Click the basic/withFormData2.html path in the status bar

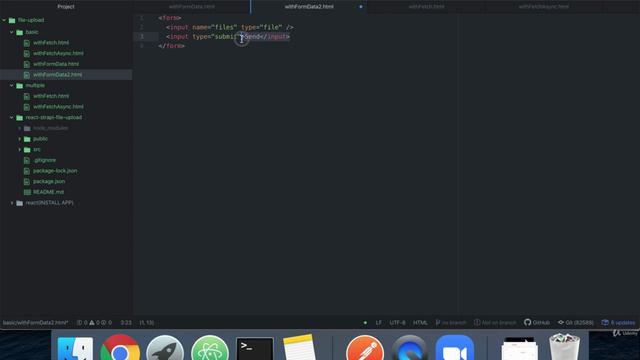[36, 322]
